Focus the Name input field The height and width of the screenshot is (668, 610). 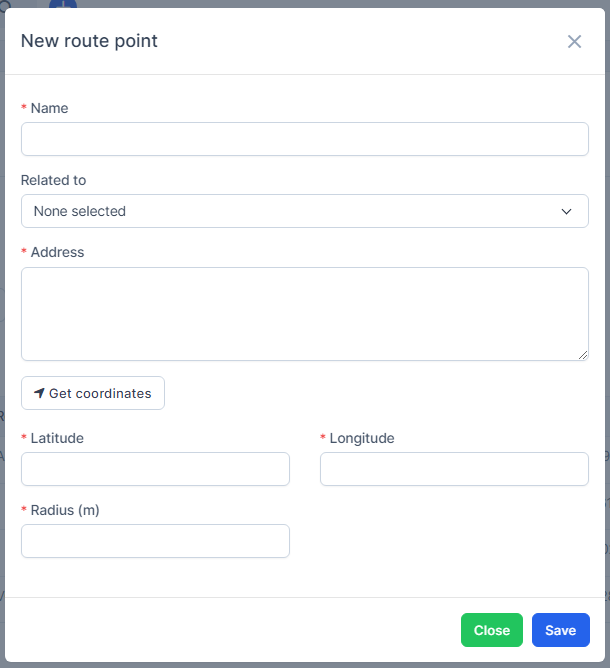304,139
